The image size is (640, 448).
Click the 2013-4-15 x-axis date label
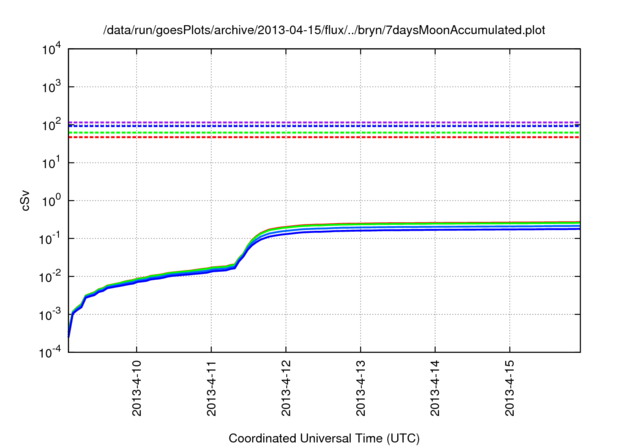509,388
